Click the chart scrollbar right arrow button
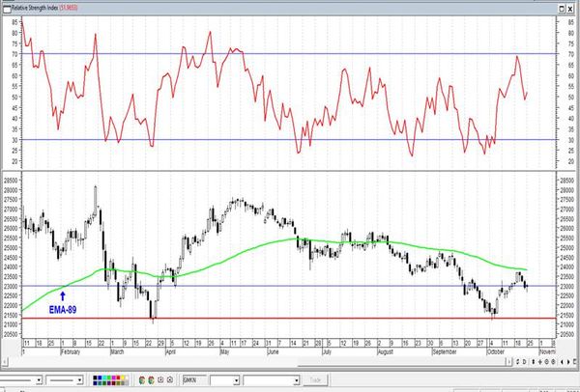Screen dimensions: 580x392 click(x=509, y=362)
